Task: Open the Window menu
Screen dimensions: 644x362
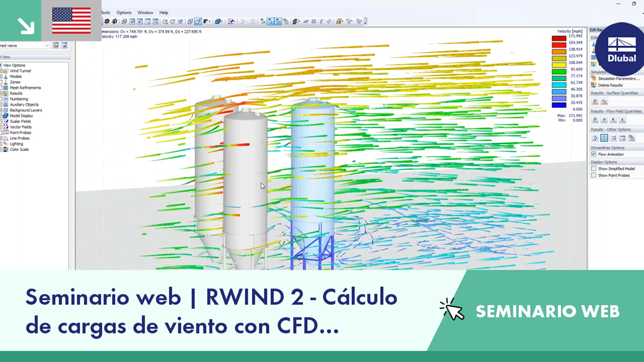Action: tap(145, 13)
